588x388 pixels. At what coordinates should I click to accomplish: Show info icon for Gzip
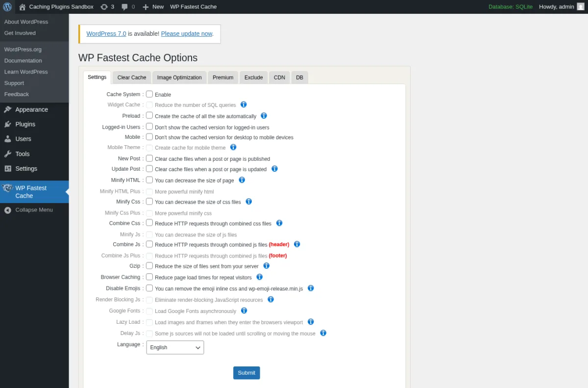267,265
